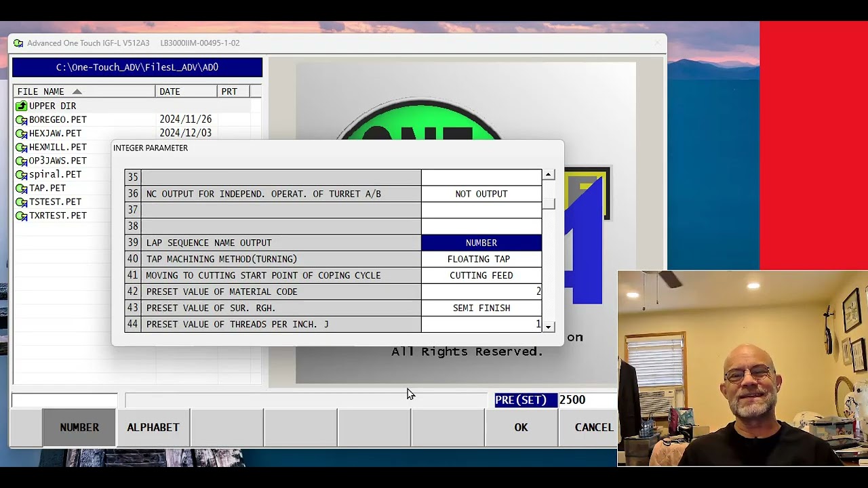Screen dimensions: 868x488
Task: Click empty value cell of row 37
Action: coord(481,210)
